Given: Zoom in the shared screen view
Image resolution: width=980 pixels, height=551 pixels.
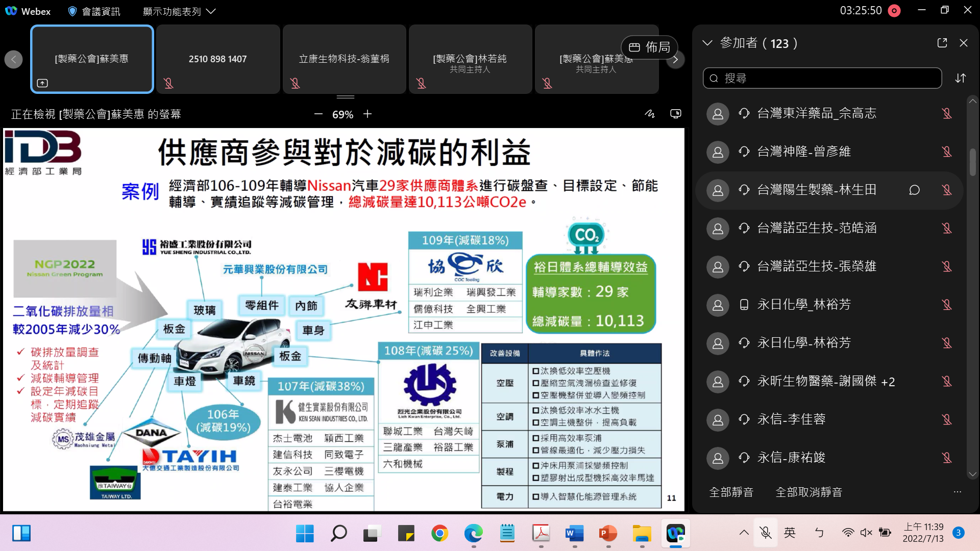Looking at the screenshot, I should [x=367, y=114].
